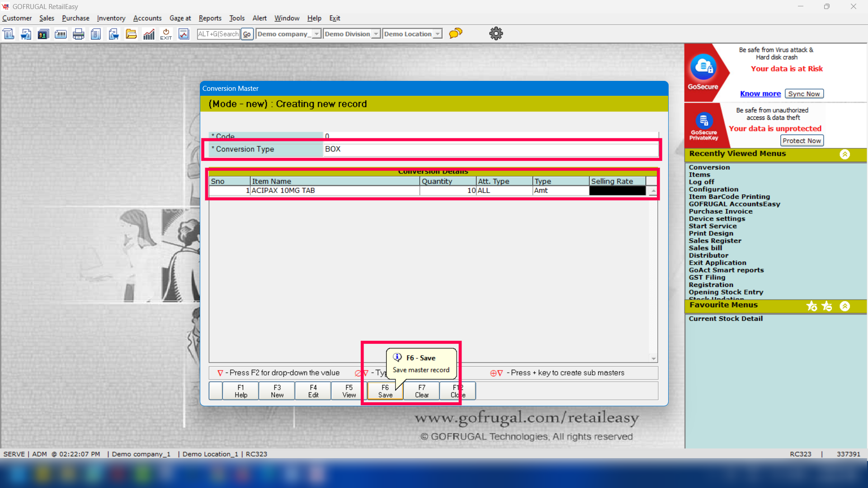Open the barcode icon in toolbar
This screenshot has height=488, width=868.
click(61, 34)
